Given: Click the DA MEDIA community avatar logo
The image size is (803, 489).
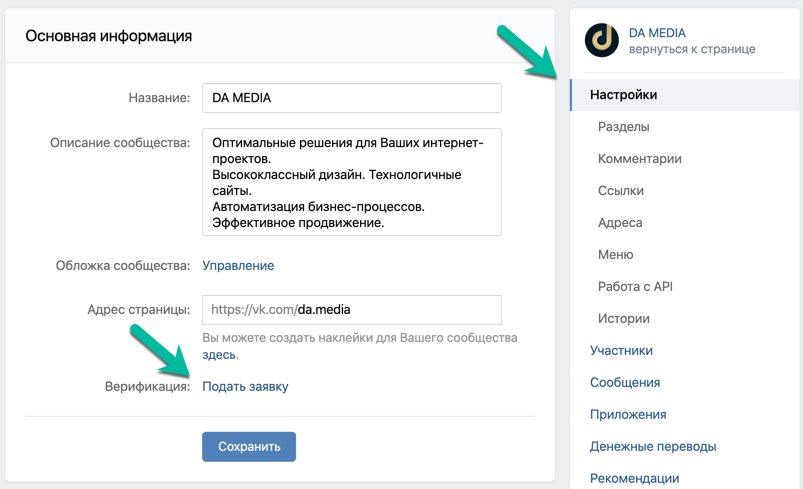Looking at the screenshot, I should (x=602, y=40).
